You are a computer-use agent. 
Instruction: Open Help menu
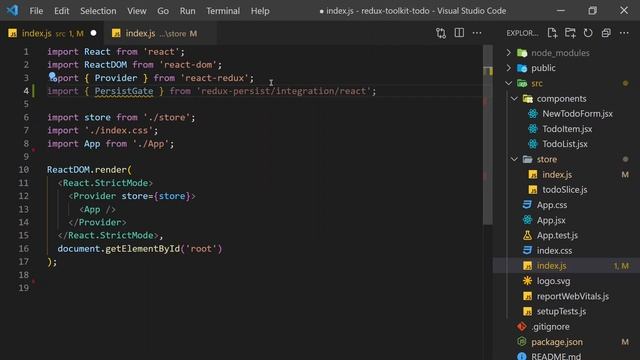260,11
